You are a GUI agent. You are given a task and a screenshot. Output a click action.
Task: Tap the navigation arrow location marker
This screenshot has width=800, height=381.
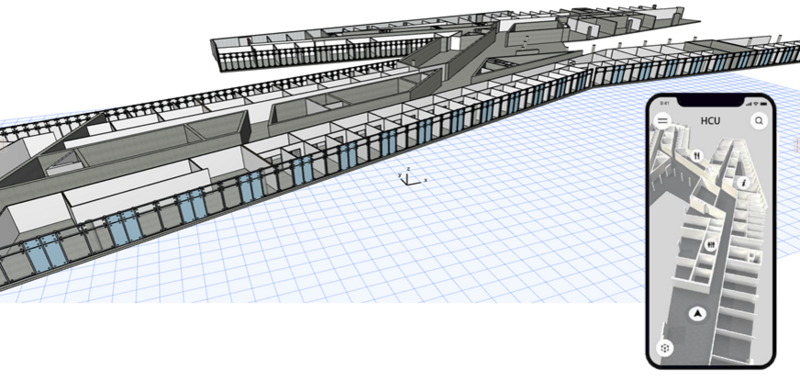697,314
